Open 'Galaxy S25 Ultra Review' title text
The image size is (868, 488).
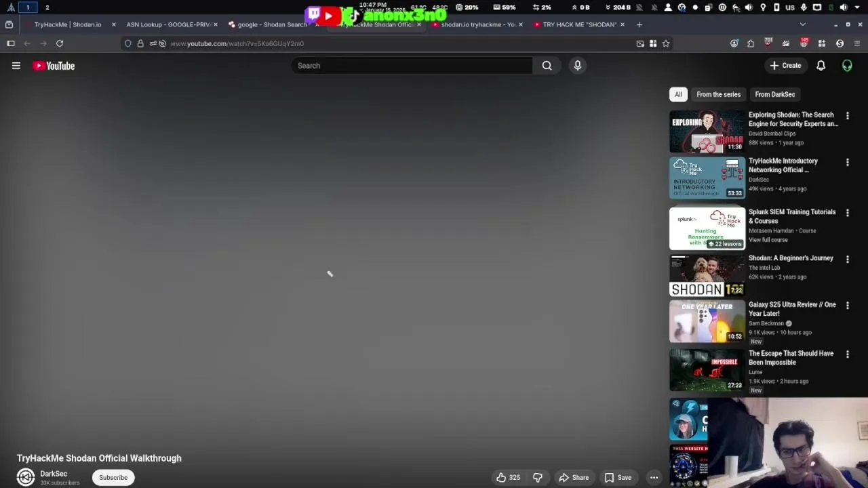[x=792, y=309]
